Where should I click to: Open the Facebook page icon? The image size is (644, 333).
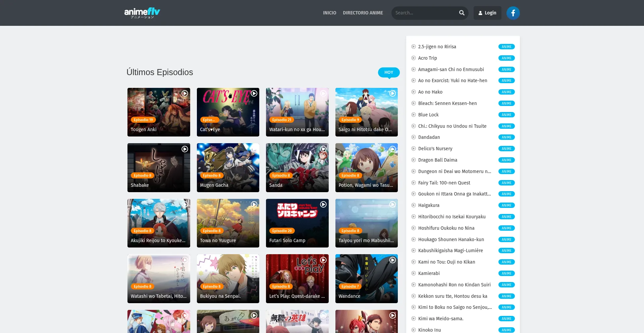513,13
